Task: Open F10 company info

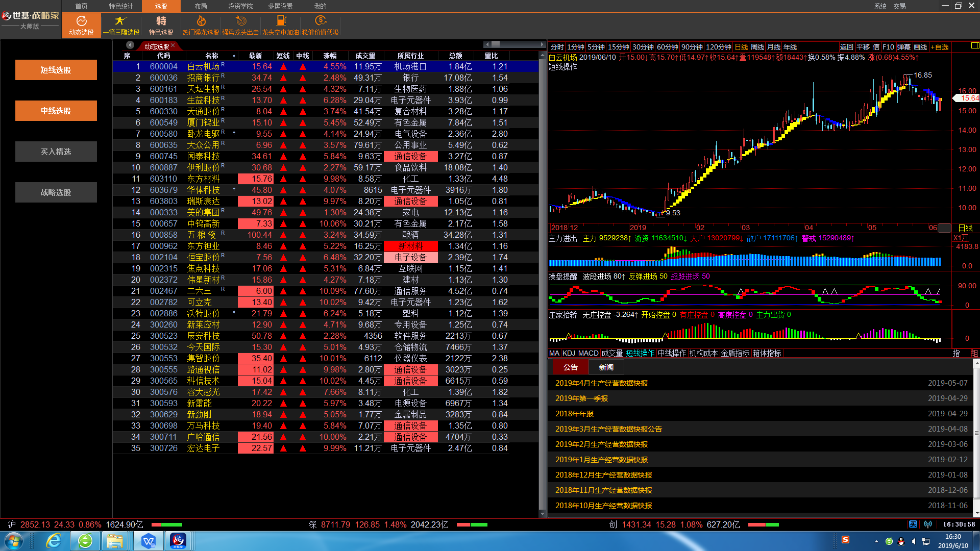Action: (888, 47)
